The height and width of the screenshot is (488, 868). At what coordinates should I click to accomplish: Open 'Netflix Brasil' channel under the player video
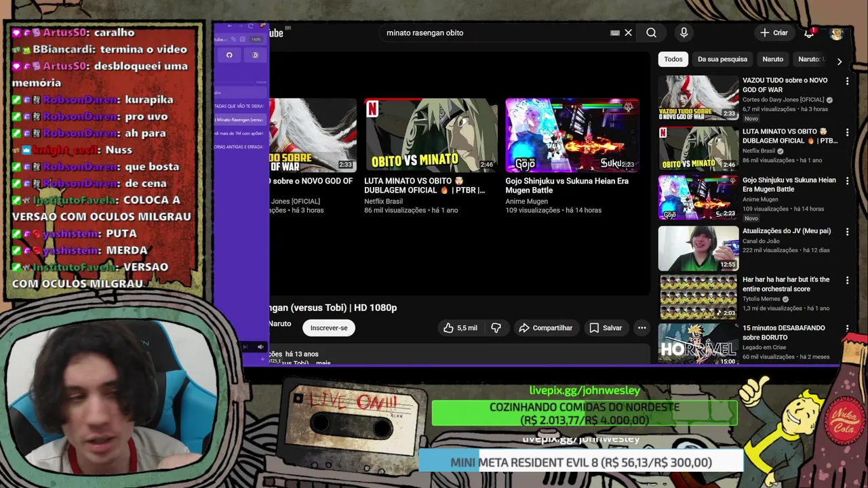pyautogui.click(x=383, y=201)
